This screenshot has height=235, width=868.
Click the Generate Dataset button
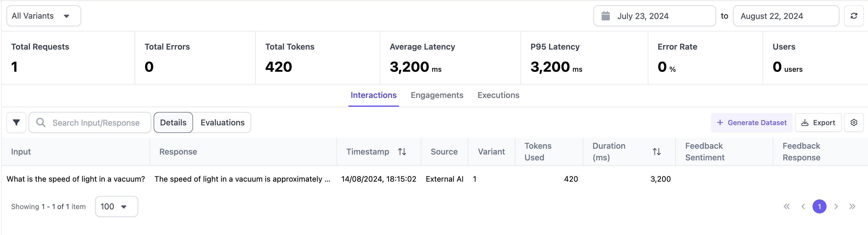click(751, 122)
